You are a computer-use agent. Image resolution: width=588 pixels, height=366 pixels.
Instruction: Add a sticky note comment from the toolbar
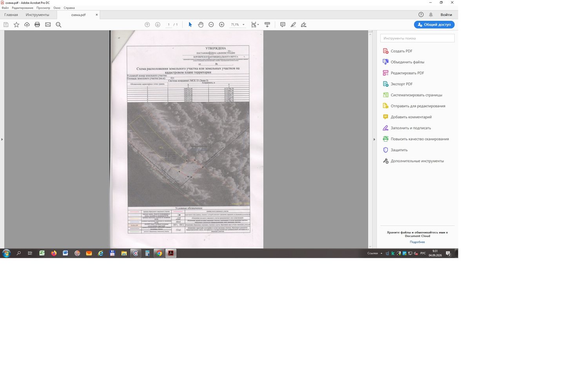coord(283,25)
